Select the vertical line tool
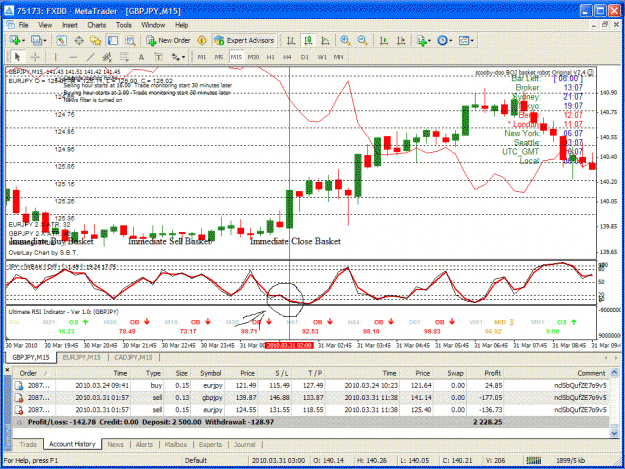625x469 pixels. click(x=55, y=57)
